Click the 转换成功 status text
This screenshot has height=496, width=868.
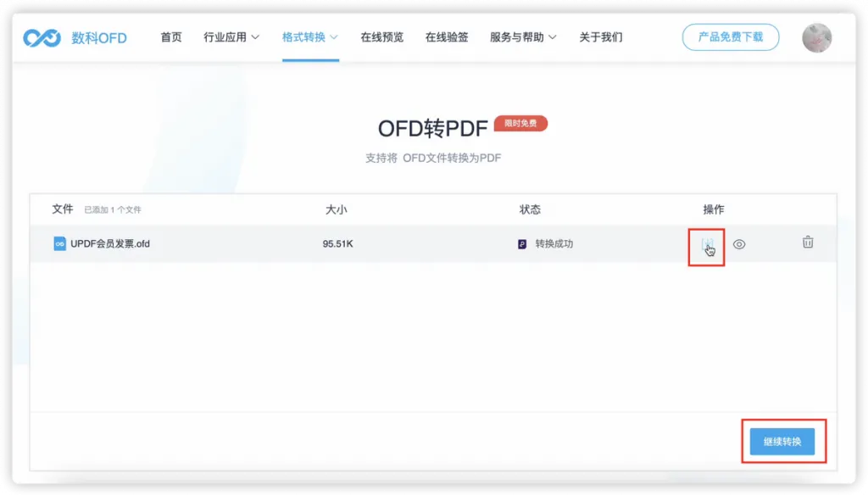pyautogui.click(x=554, y=243)
